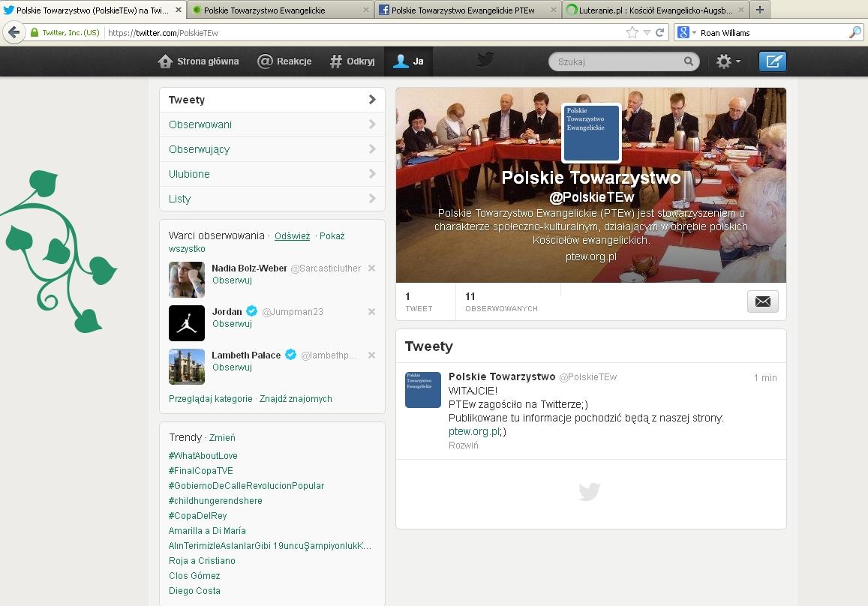The height and width of the screenshot is (606, 868).
Task: Select the Ja profile nav item
Action: pos(409,61)
